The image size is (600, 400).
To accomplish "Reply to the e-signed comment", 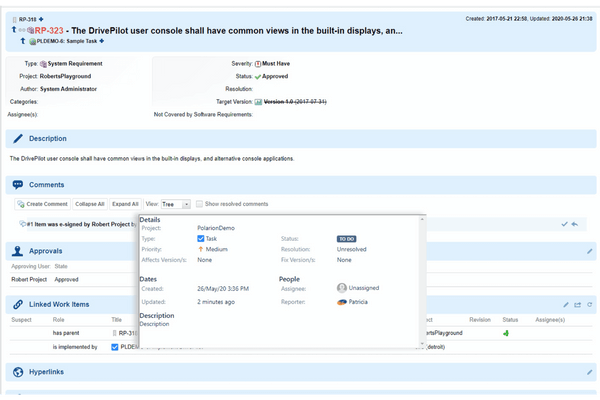I will tap(574, 224).
